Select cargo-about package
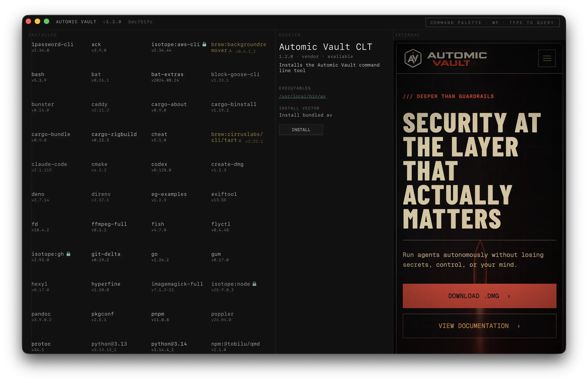The height and width of the screenshot is (383, 588). [x=169, y=107]
